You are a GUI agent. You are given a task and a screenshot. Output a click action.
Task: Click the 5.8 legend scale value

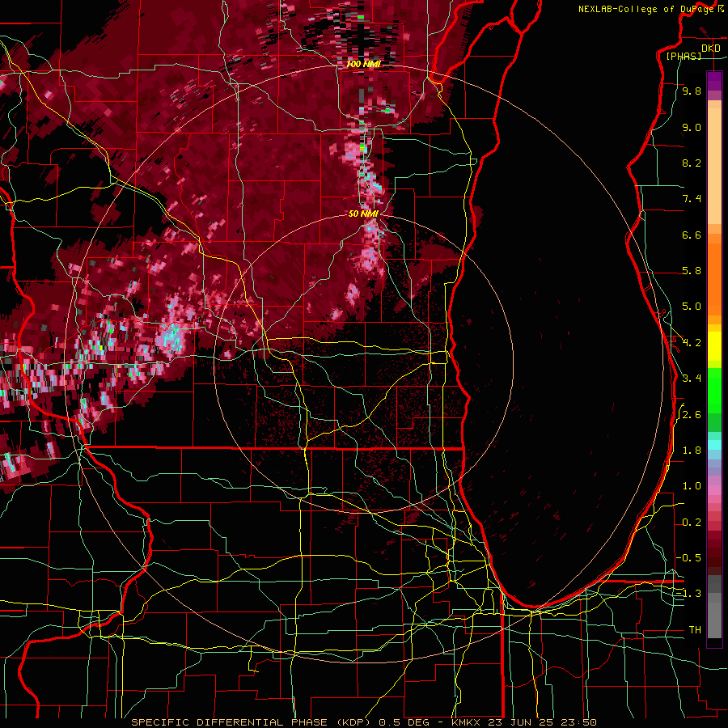click(692, 271)
